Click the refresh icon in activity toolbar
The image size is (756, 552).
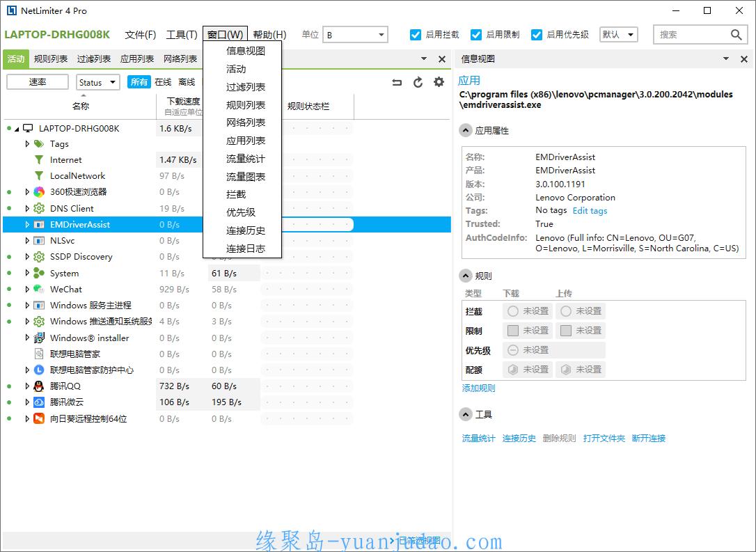418,82
